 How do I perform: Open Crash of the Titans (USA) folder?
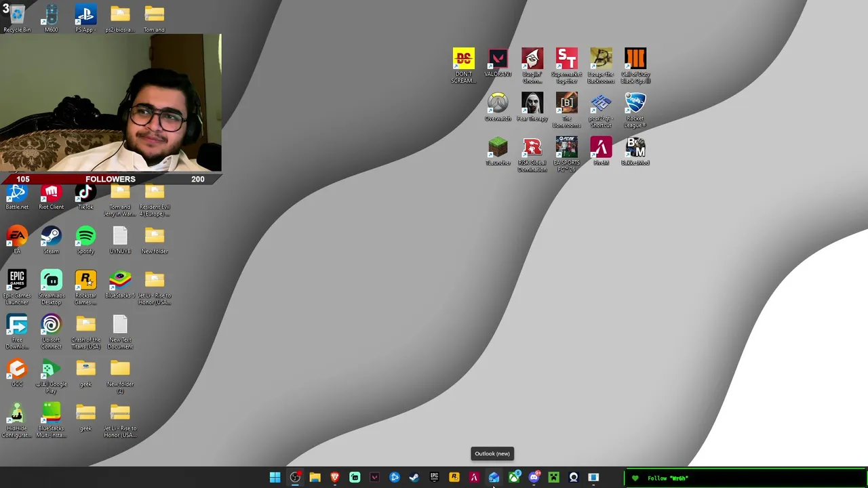click(85, 331)
